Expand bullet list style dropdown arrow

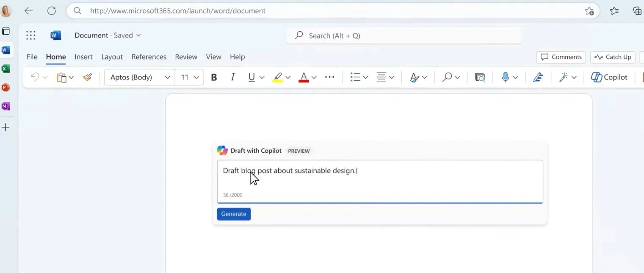click(x=365, y=77)
